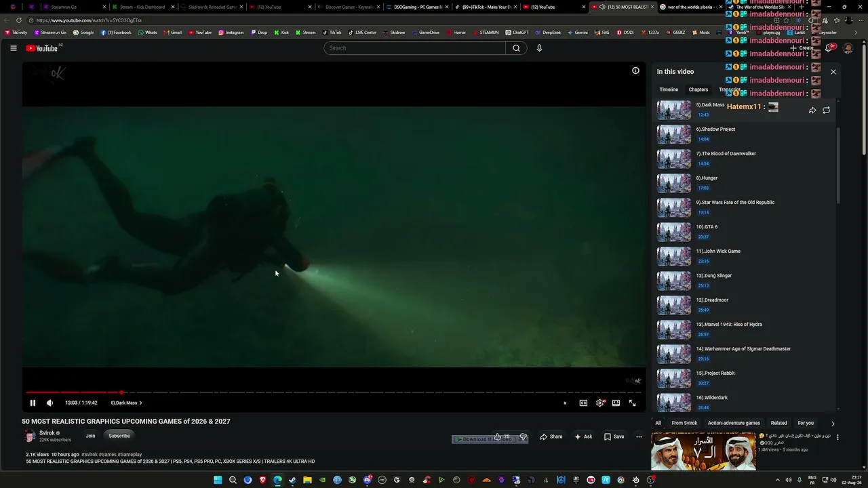Open the ChatGPT bookmark
The width and height of the screenshot is (868, 488).
(517, 33)
